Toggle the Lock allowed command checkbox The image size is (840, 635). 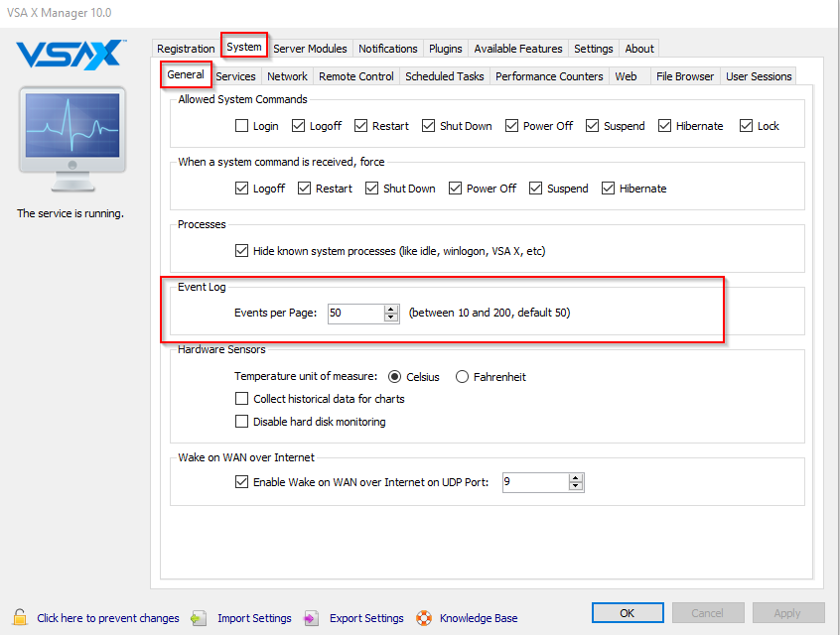[746, 126]
